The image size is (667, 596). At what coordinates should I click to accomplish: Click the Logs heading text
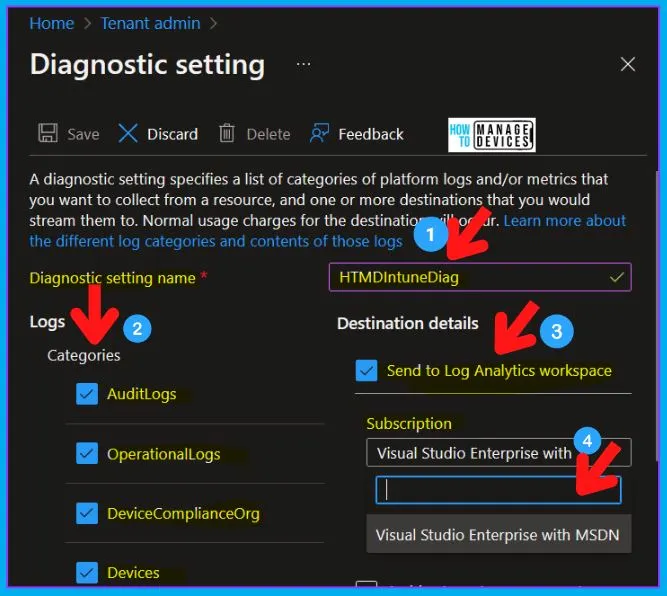pos(47,322)
